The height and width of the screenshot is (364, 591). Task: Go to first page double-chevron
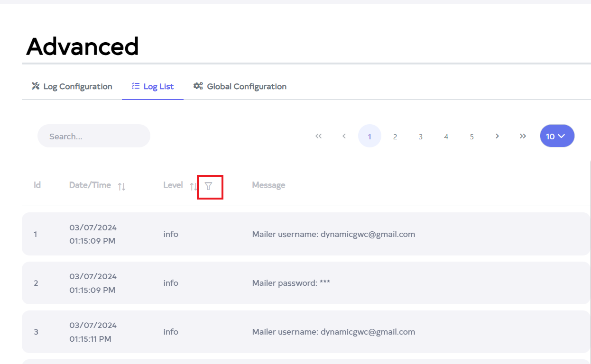(x=319, y=136)
